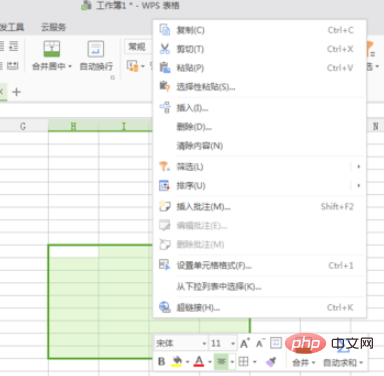Click the format painter brush in mini toolbar
This screenshot has width=384, height=376.
coord(271,362)
